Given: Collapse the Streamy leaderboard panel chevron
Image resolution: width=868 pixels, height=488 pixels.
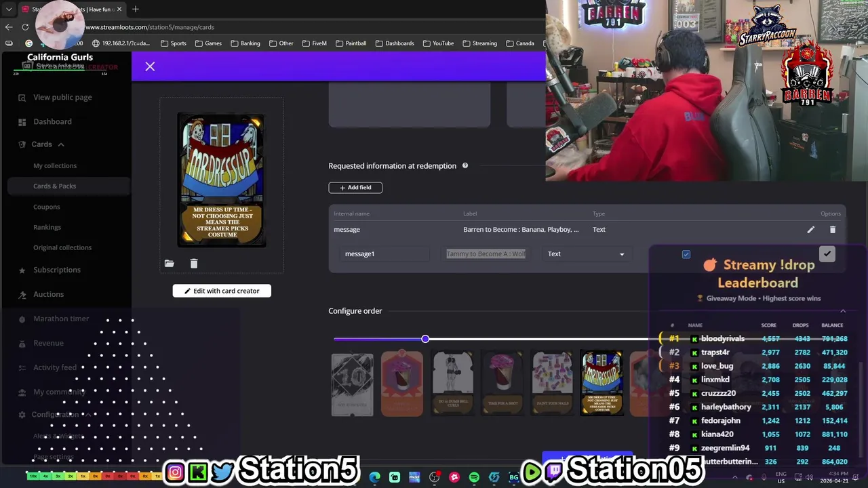Looking at the screenshot, I should click(843, 311).
